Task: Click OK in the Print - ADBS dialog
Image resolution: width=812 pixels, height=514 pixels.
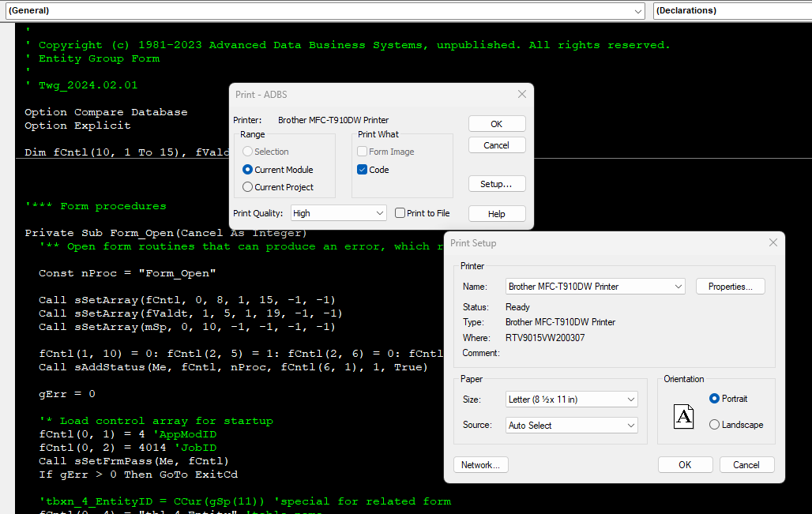Action: point(496,124)
